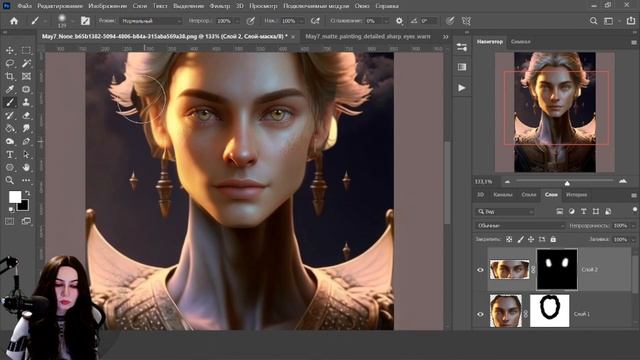Open the layer filter type dropdown
Image resolution: width=640 pixels, height=360 pixels.
(505, 211)
